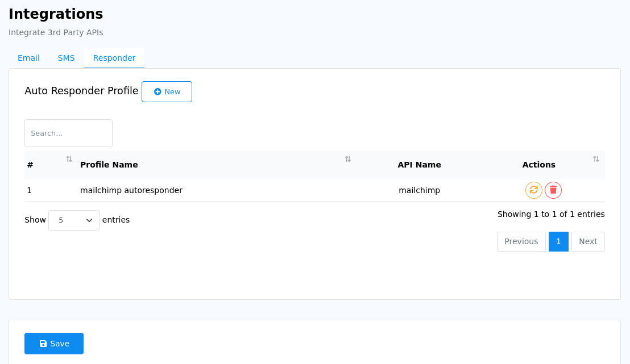Viewport: 630px width, 364px height.
Task: Click the chevron on the entries dropdown
Action: point(89,220)
